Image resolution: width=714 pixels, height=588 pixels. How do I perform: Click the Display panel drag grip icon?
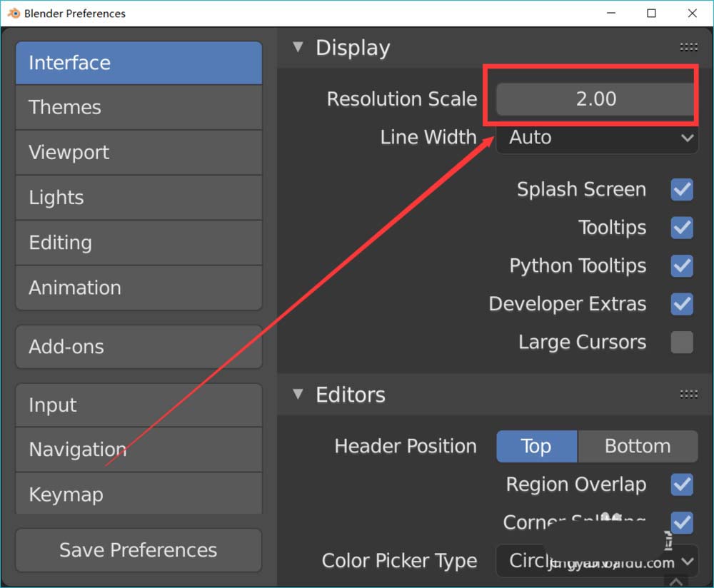click(x=688, y=48)
